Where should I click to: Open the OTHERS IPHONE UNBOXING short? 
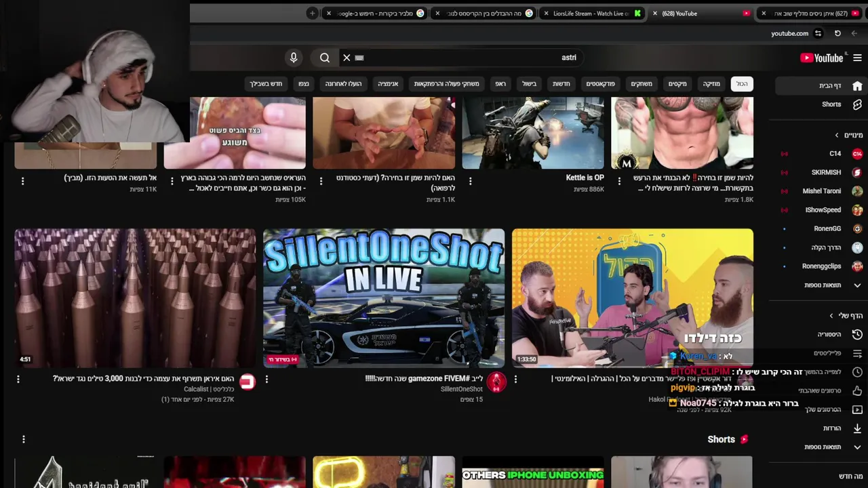533,472
